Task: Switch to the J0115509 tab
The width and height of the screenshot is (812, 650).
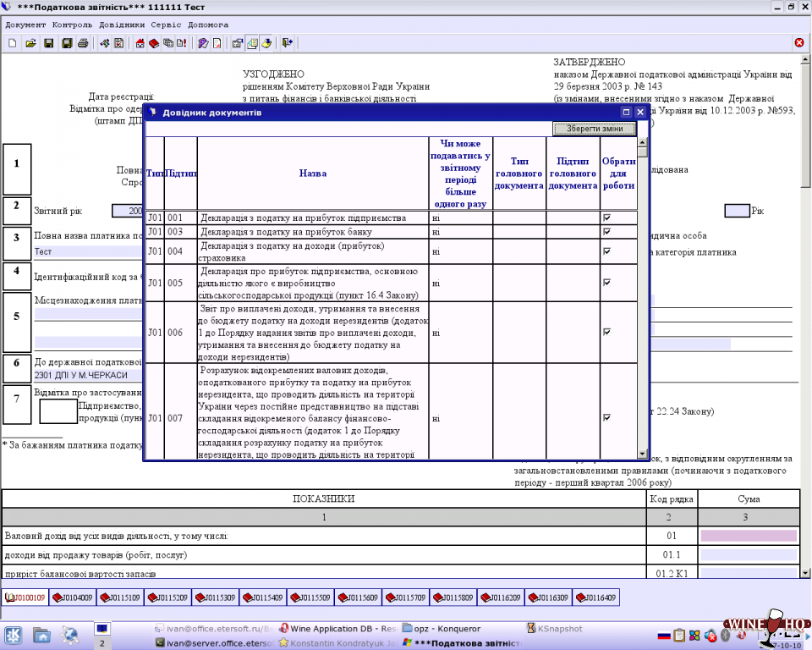Action: [310, 598]
